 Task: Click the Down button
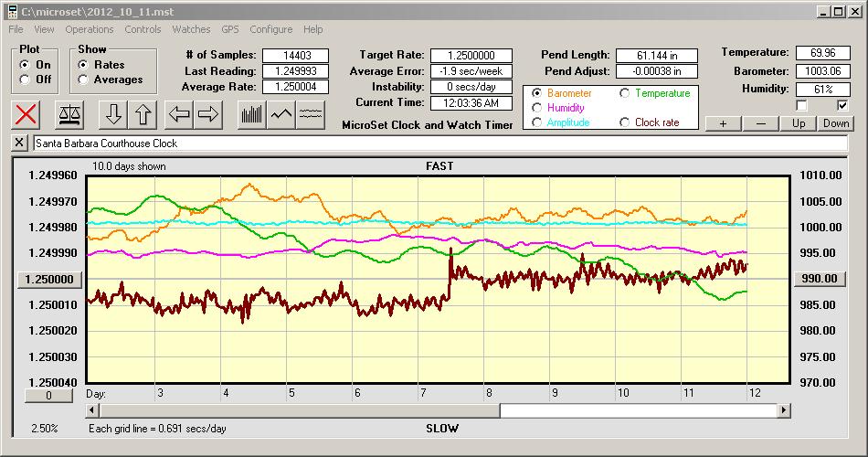click(836, 123)
